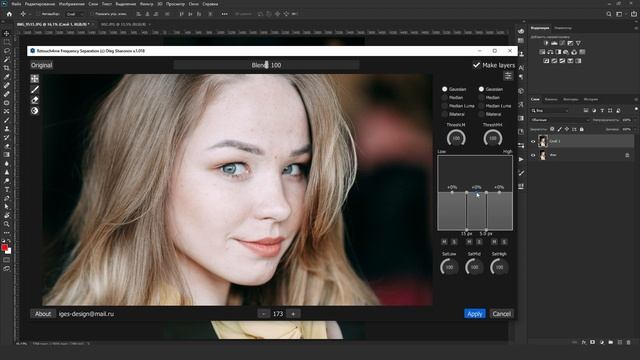The image size is (640, 360).
Task: Add a Brightness/Contrast adjustment
Action: point(546,43)
